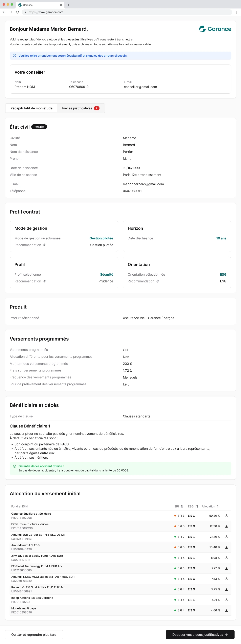
Task: Download Amundi euro HY ESG document
Action: coord(226,547)
